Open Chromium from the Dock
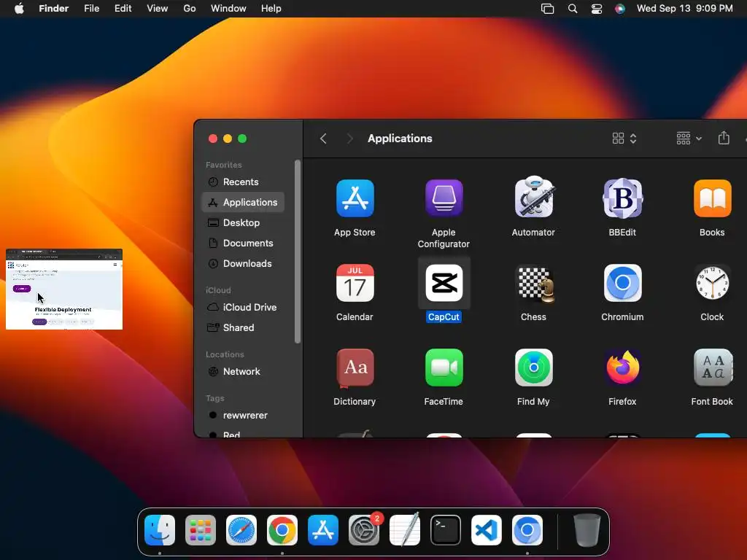 pyautogui.click(x=527, y=530)
